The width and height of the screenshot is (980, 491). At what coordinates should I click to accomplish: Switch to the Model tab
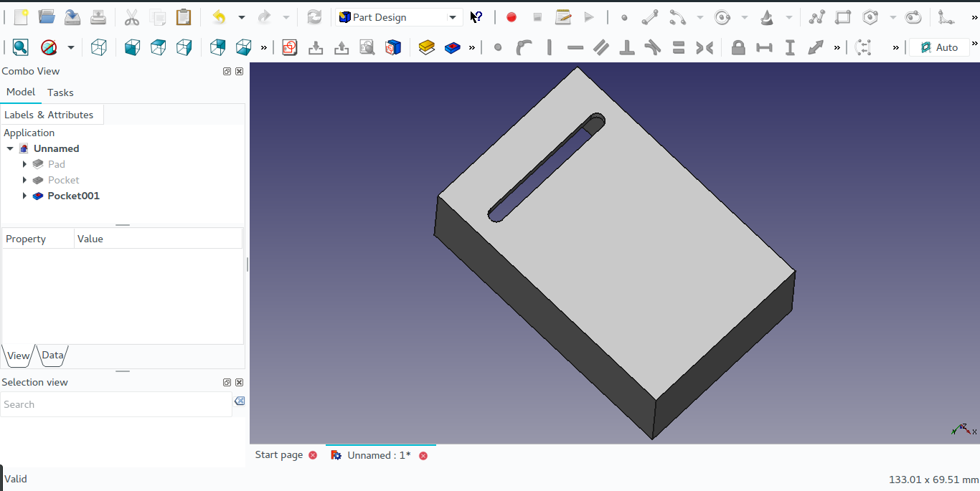21,92
